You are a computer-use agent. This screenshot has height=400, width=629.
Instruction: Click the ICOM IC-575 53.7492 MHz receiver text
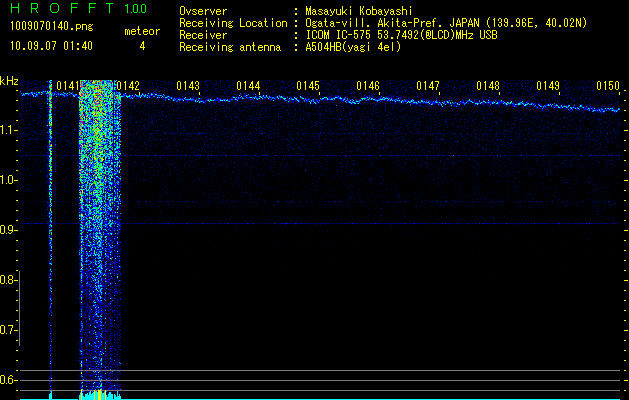click(401, 35)
